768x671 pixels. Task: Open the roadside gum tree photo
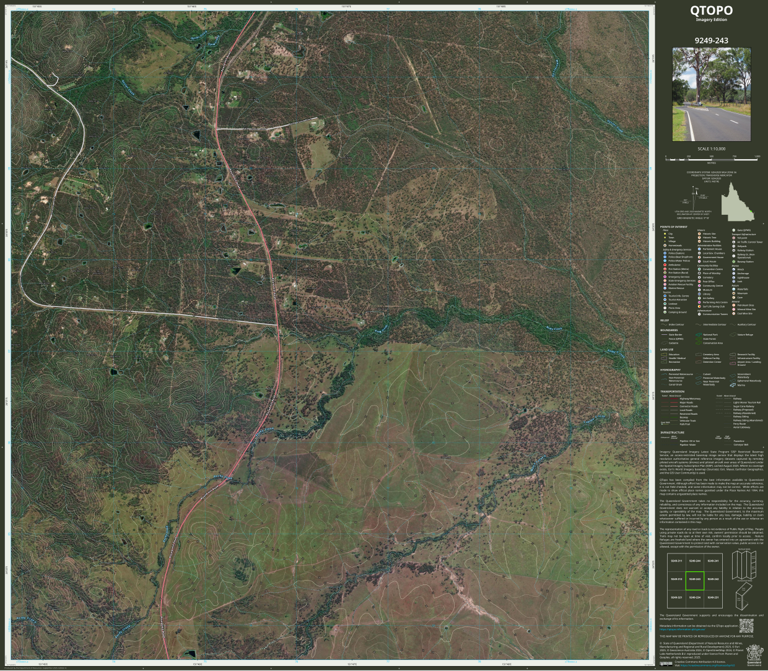tap(711, 94)
